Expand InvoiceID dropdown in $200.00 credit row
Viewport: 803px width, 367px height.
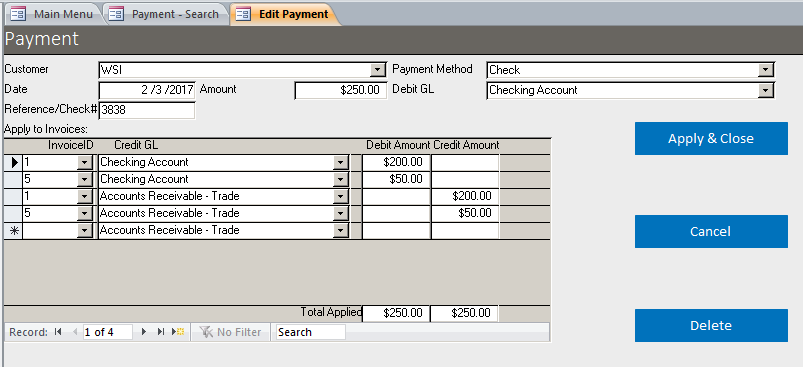(x=84, y=197)
